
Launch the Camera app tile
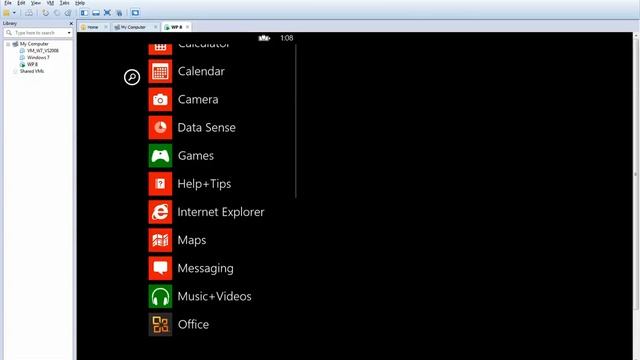160,100
